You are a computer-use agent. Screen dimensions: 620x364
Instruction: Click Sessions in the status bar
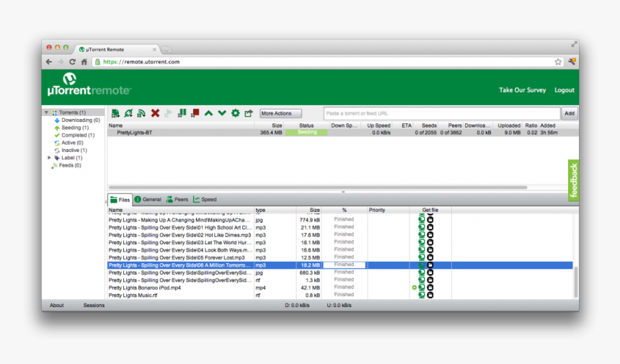click(x=94, y=305)
